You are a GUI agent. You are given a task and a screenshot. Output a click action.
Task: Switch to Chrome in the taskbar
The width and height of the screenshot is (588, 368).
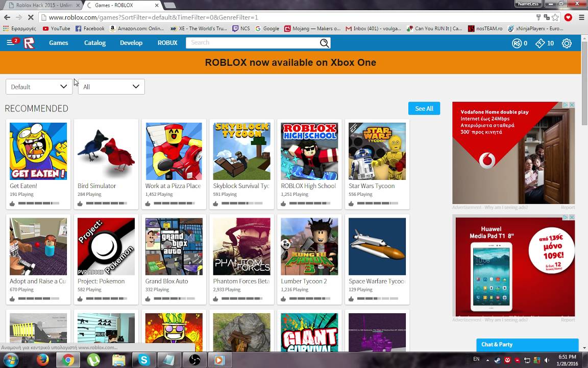pos(68,360)
